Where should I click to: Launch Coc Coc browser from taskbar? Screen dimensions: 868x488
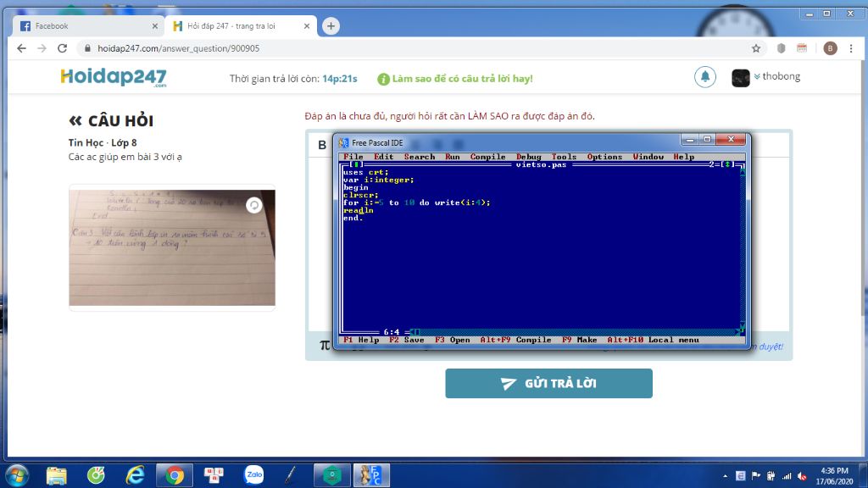(96, 475)
